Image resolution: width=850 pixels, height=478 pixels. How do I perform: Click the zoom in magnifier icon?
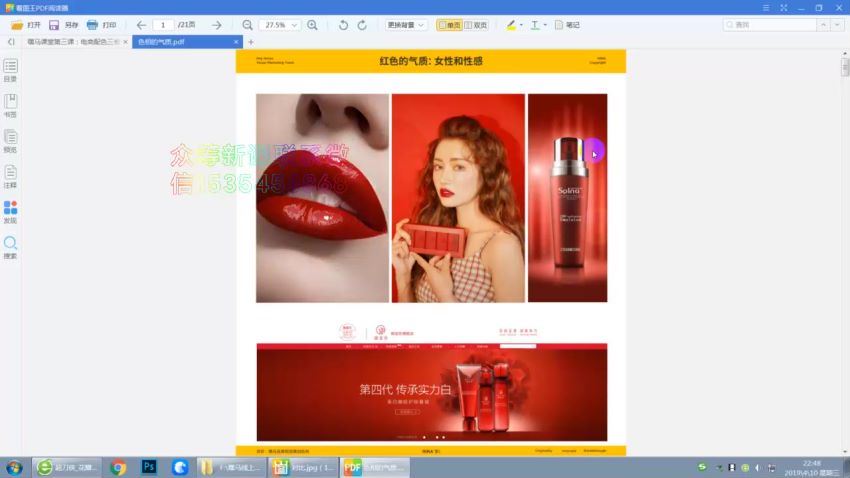[x=313, y=24]
